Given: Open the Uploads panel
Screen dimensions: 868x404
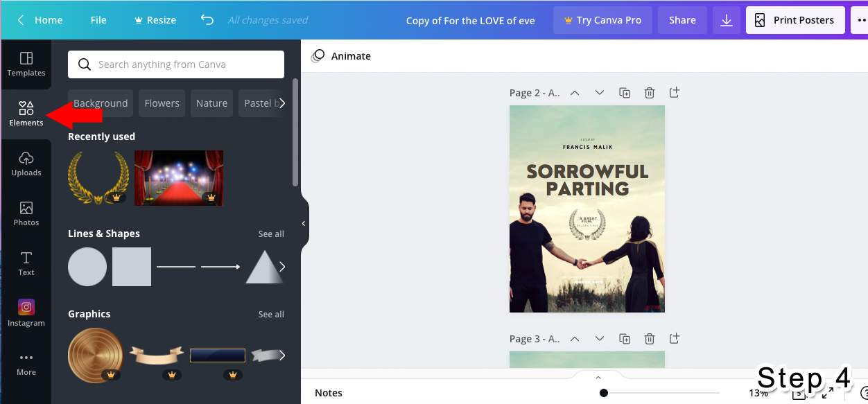Looking at the screenshot, I should coord(26,164).
